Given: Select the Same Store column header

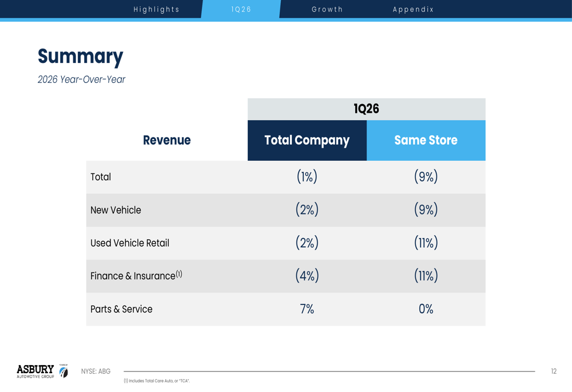Looking at the screenshot, I should pyautogui.click(x=426, y=140).
